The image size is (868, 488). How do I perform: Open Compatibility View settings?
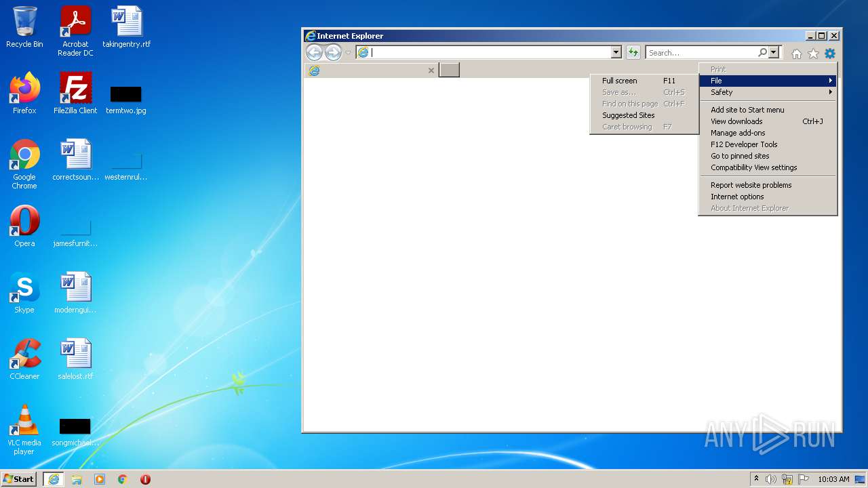(x=768, y=167)
